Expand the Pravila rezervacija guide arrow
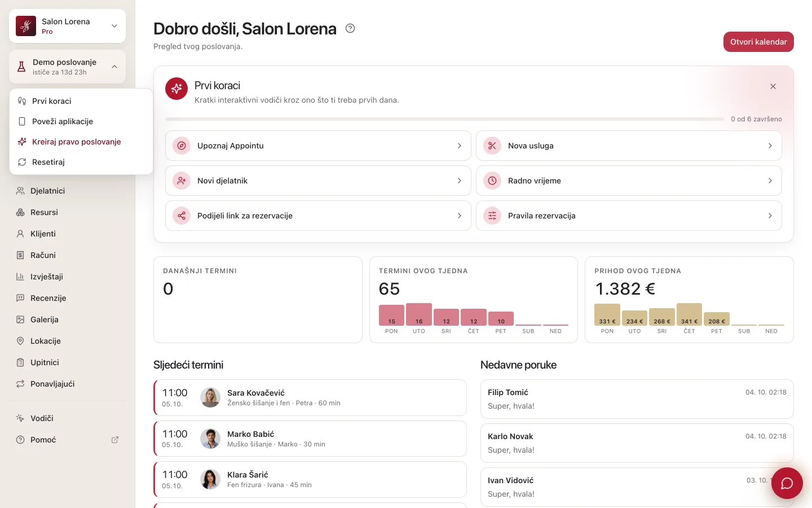The width and height of the screenshot is (812, 508). (x=770, y=216)
